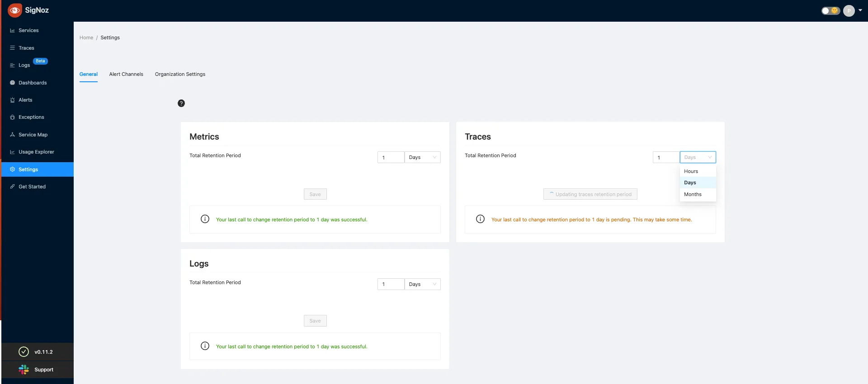
Task: Click the Home breadcrumb link
Action: pyautogui.click(x=86, y=37)
